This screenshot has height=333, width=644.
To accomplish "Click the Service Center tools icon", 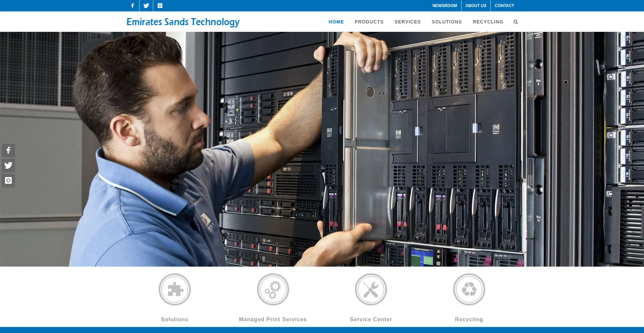I will coord(371,289).
